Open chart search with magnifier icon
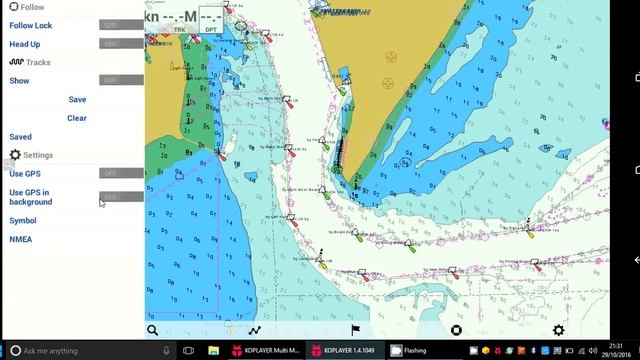The width and height of the screenshot is (640, 360). 153,330
